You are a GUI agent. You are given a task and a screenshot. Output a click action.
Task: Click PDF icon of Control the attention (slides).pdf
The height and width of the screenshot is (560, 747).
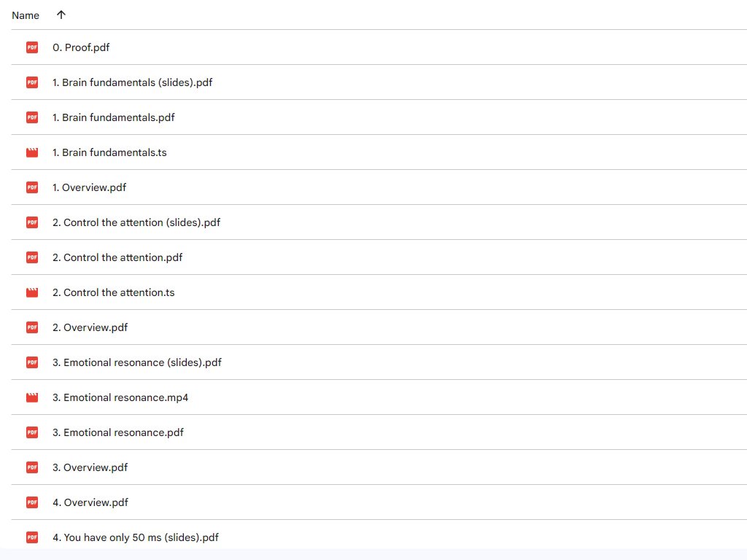(x=32, y=222)
